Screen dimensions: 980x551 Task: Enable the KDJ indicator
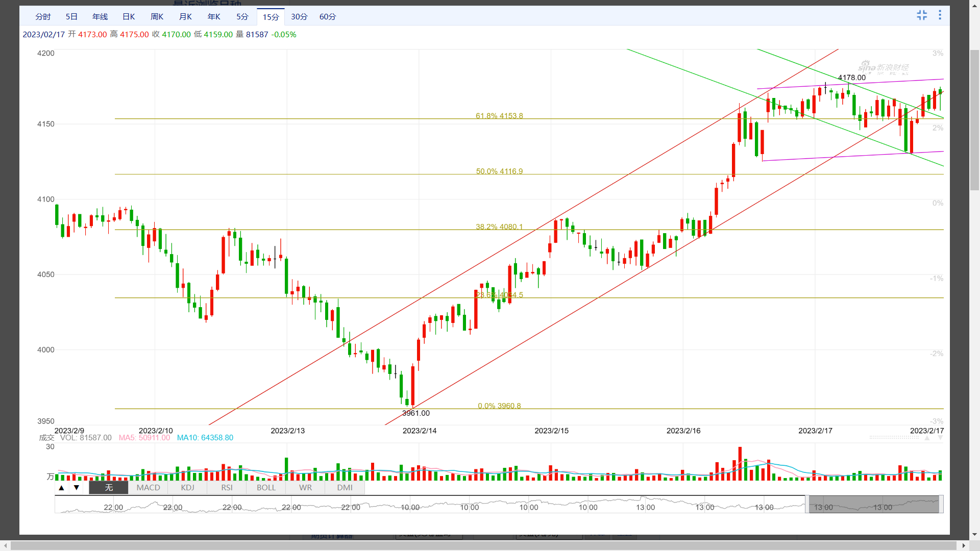(187, 488)
